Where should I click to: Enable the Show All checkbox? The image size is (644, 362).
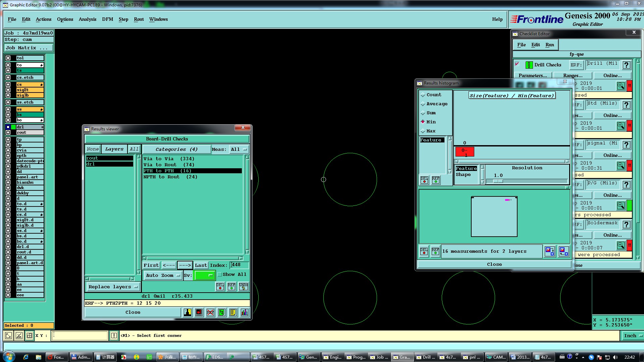(x=220, y=275)
